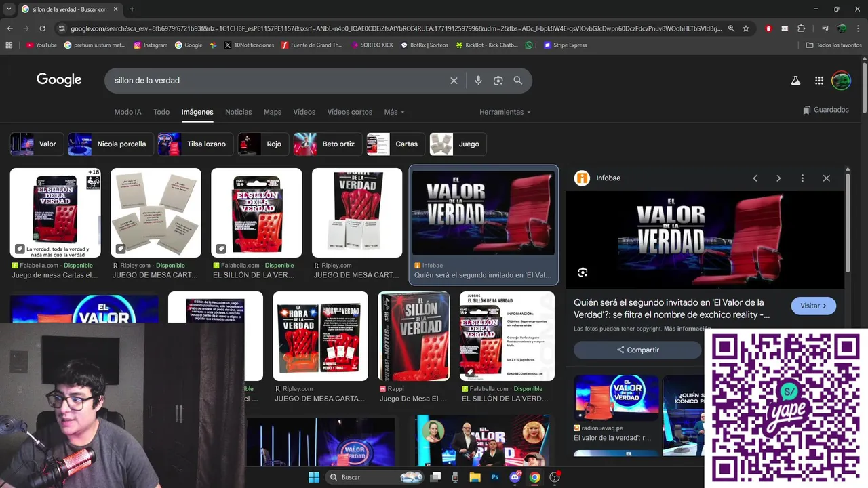Image resolution: width=868 pixels, height=488 pixels.
Task: Open the Instagram bookmark
Action: pos(151,45)
